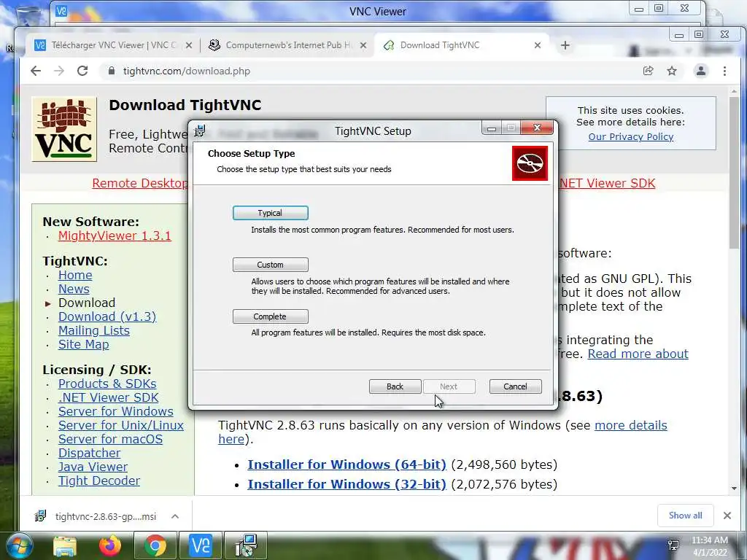Screen dimensions: 747x560
Task: Click the vertical scrollbar thumb
Action: pos(734,172)
